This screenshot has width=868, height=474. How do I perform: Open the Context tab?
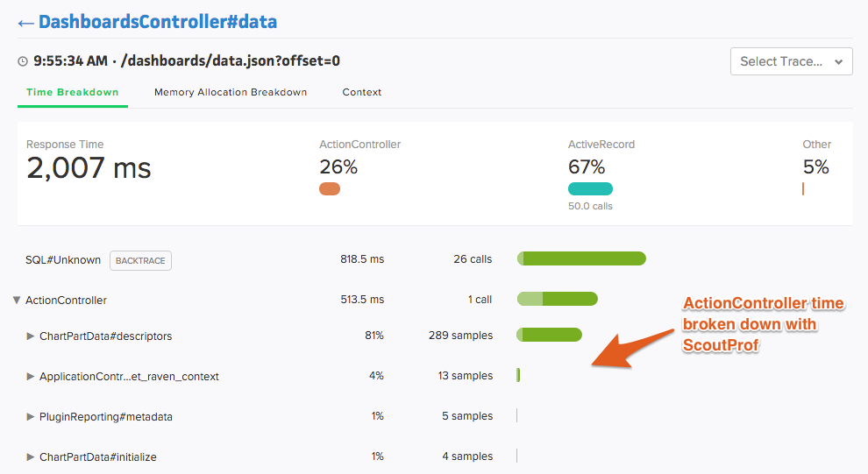(x=361, y=92)
